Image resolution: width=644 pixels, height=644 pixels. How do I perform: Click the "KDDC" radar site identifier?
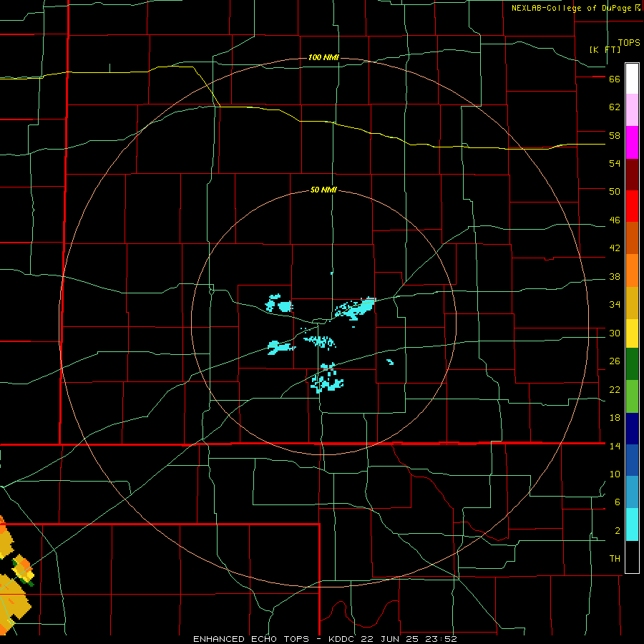point(343,639)
